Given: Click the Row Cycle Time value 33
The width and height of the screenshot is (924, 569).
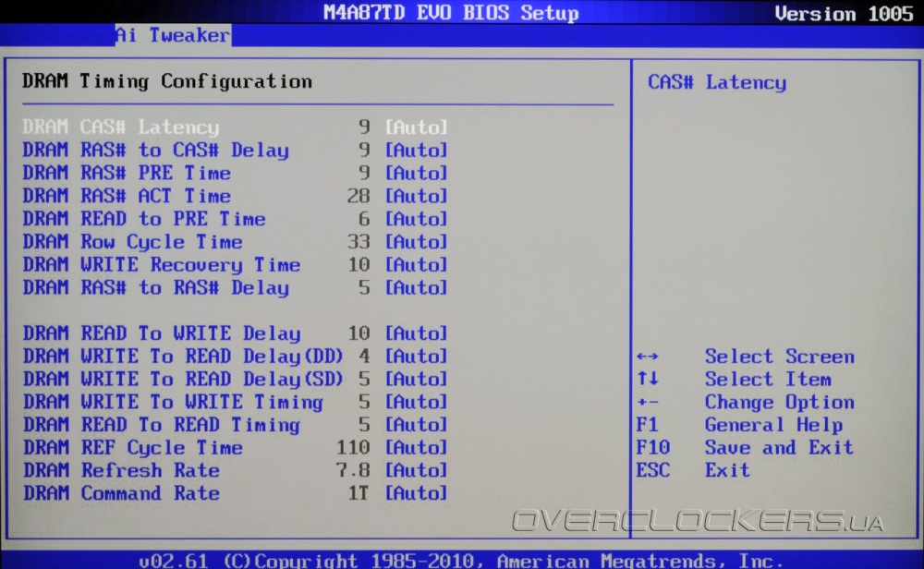Looking at the screenshot, I should point(359,241).
